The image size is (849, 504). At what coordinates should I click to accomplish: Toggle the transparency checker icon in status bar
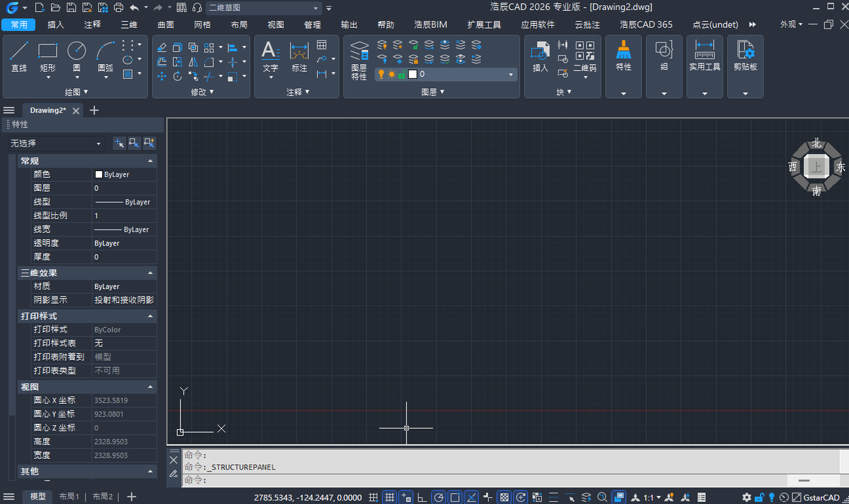tap(504, 497)
